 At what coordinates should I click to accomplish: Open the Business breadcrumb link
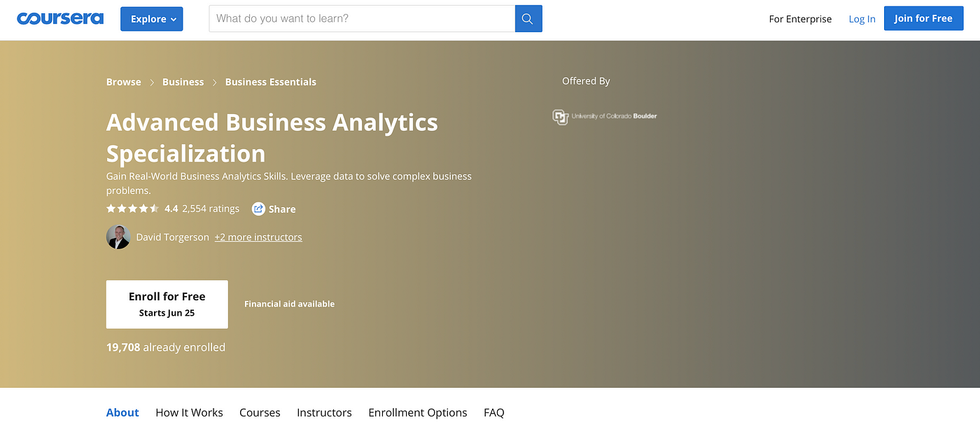pos(183,82)
